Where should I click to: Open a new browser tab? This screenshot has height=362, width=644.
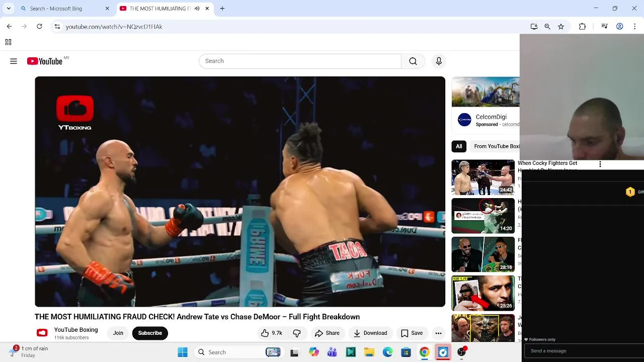coord(222,9)
